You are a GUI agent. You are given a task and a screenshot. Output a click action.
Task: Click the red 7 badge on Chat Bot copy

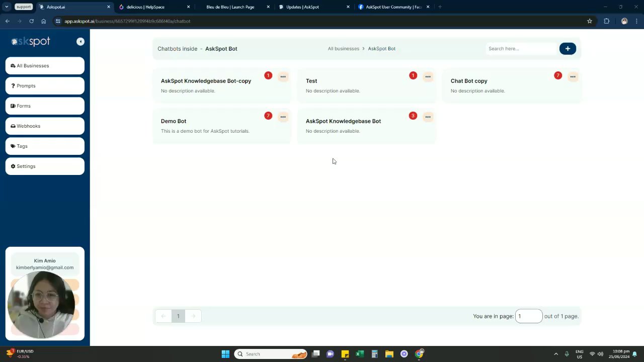click(x=557, y=75)
